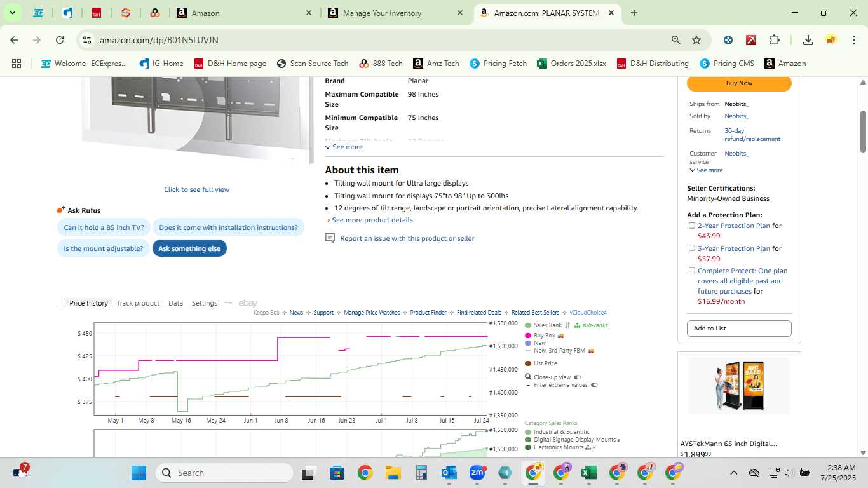Image resolution: width=868 pixels, height=488 pixels.
Task: Toggle the green Sales Rank legend dot
Action: coord(528,325)
